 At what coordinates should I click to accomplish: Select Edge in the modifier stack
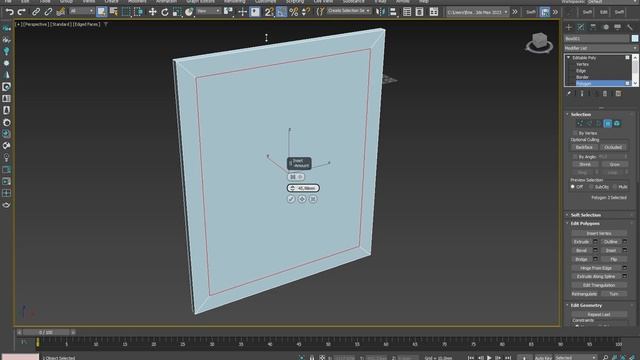coord(581,71)
